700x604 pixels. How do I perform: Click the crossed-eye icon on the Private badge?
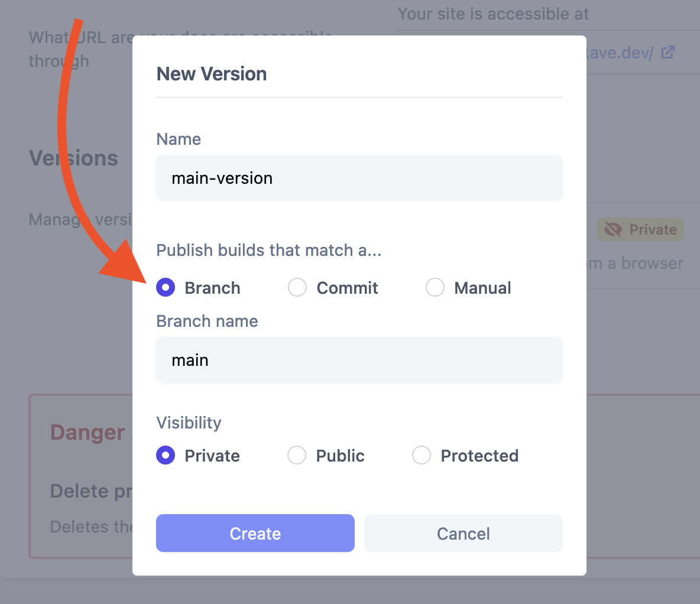coord(613,229)
